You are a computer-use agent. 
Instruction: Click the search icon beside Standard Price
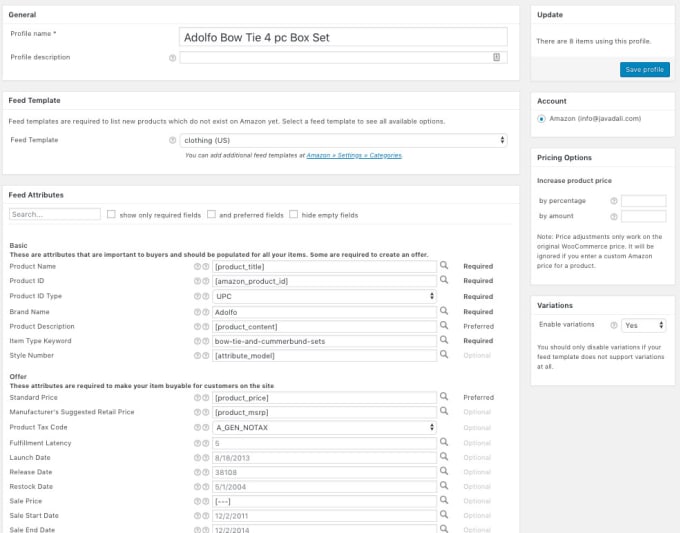[x=444, y=396]
